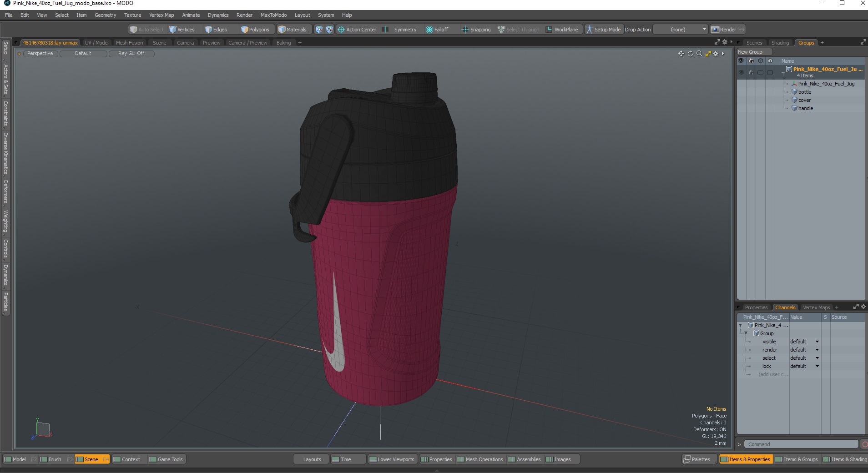The width and height of the screenshot is (868, 473).
Task: Toggle visibility eye for Pink_Nike group
Action: [741, 72]
